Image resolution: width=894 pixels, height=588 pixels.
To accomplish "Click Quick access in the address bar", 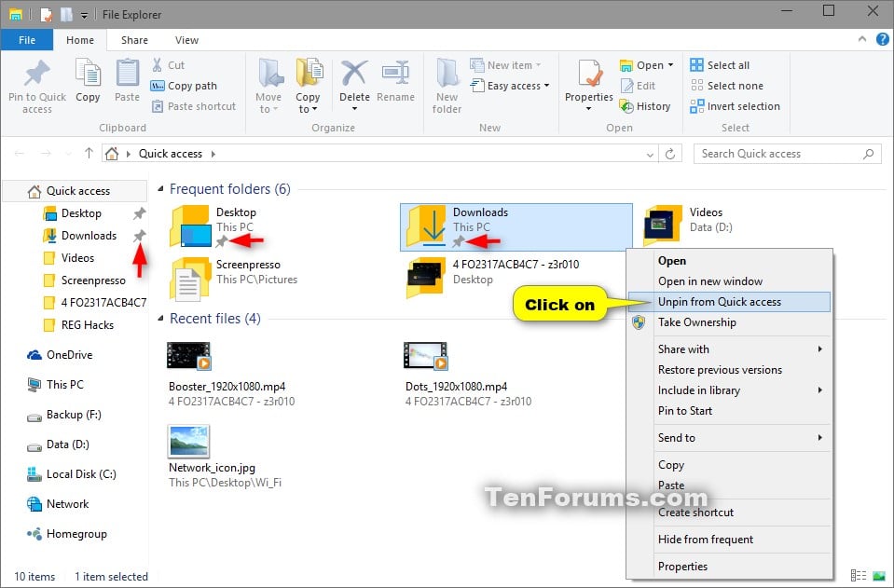I will tap(171, 154).
